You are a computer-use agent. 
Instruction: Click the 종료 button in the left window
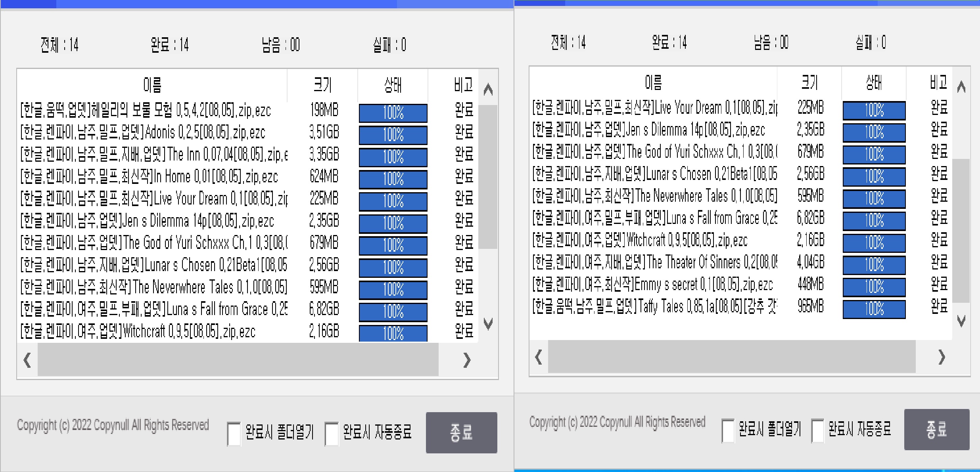click(x=461, y=433)
